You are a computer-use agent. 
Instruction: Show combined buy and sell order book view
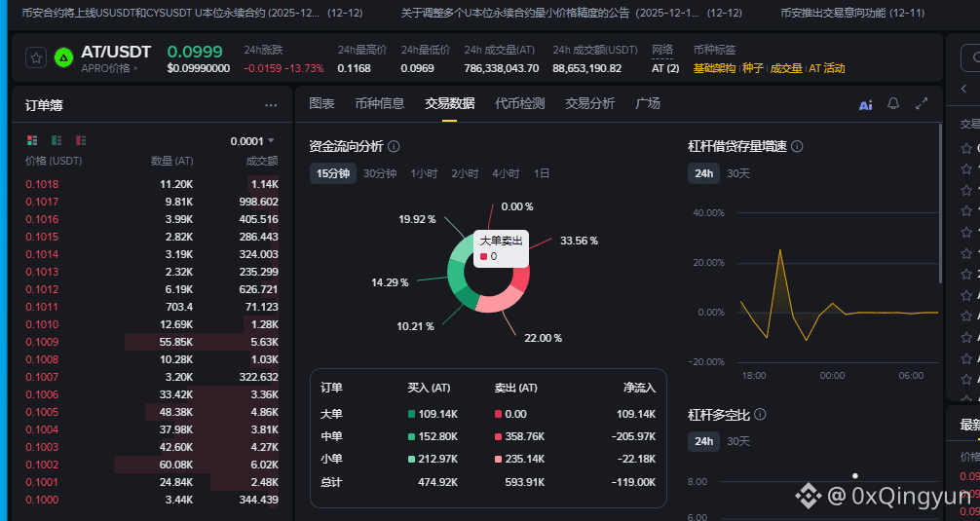coord(32,140)
